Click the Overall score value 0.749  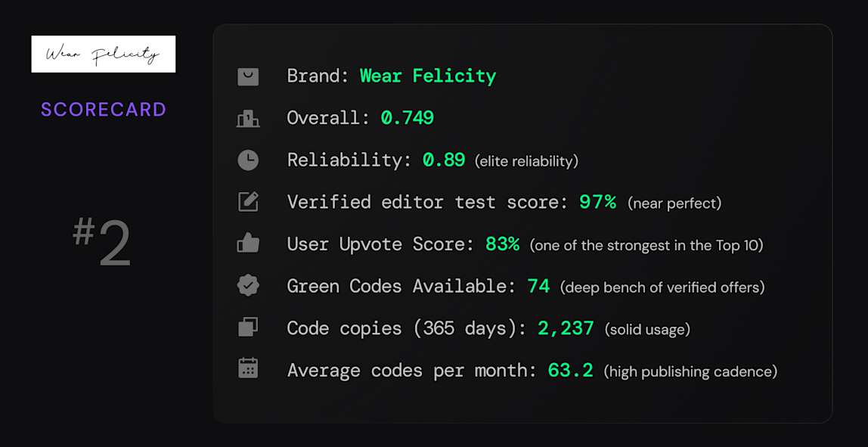(x=408, y=118)
